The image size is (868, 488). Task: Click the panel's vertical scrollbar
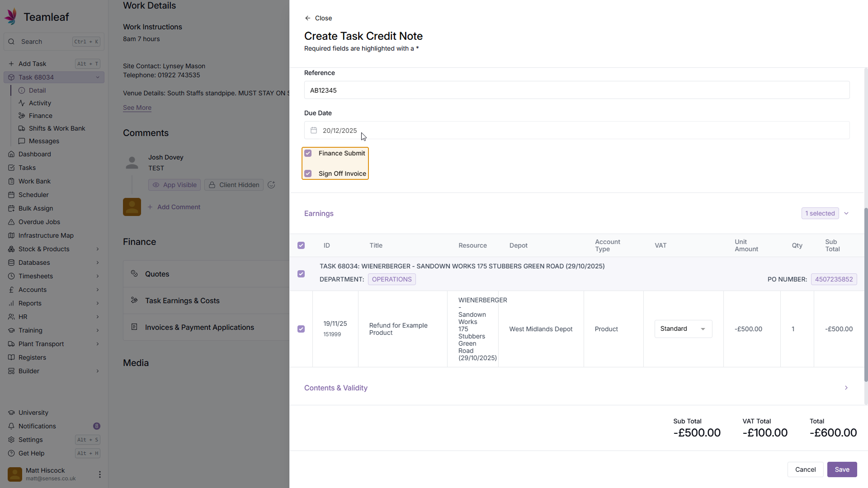(x=865, y=294)
